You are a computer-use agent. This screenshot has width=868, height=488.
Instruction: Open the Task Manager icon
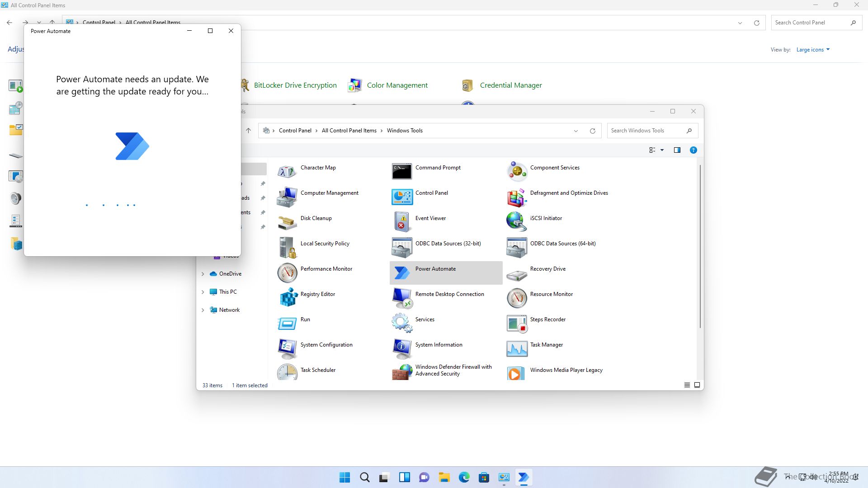tap(516, 349)
